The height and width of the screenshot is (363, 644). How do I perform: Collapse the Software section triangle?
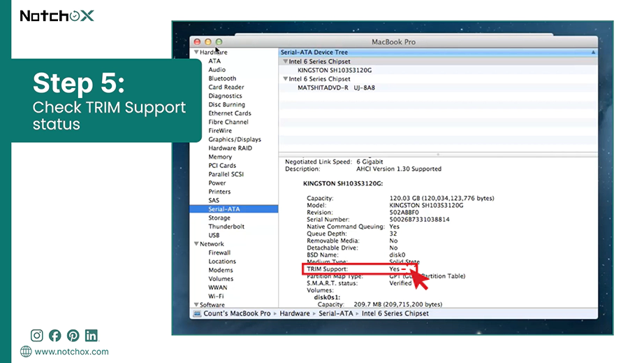click(196, 305)
